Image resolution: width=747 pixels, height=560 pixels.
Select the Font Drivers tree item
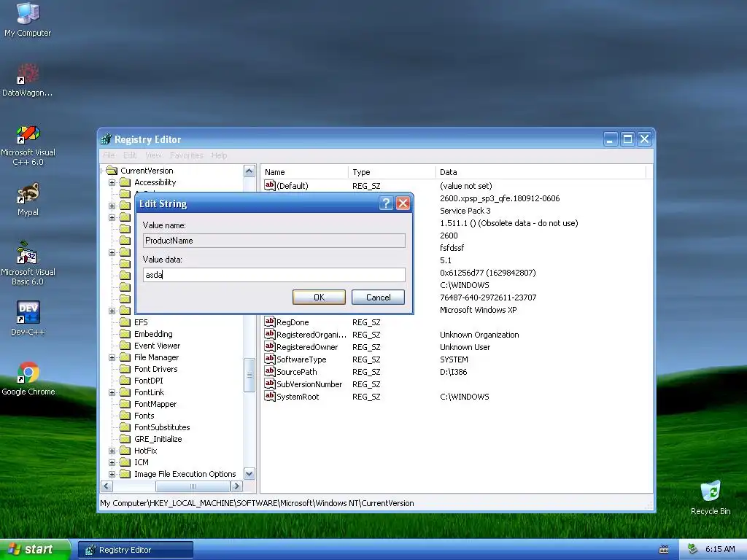[x=156, y=369]
